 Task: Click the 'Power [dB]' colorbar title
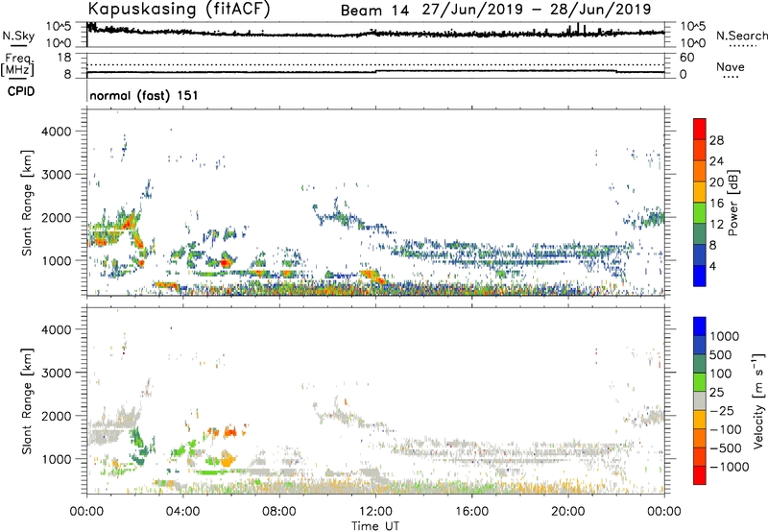point(732,203)
